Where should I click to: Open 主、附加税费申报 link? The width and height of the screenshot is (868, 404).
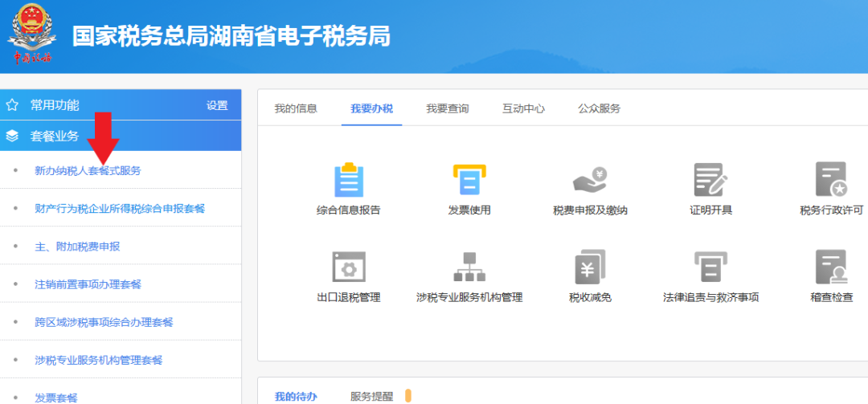77,247
